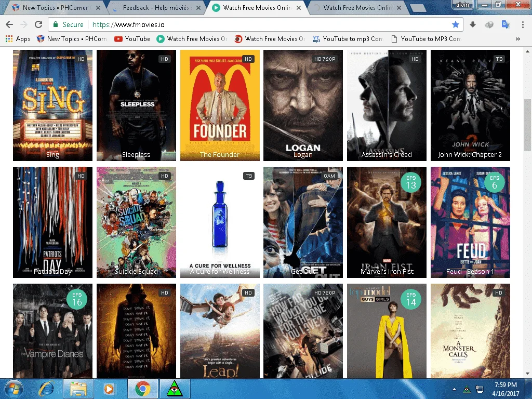
Task: Open the Get Out poster
Action: coord(303,222)
